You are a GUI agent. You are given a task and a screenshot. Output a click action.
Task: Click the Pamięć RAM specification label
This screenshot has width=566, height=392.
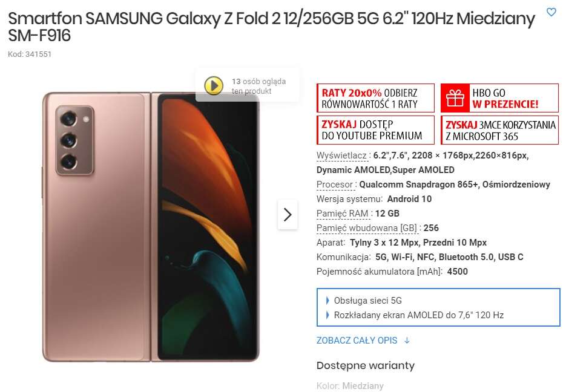(342, 214)
